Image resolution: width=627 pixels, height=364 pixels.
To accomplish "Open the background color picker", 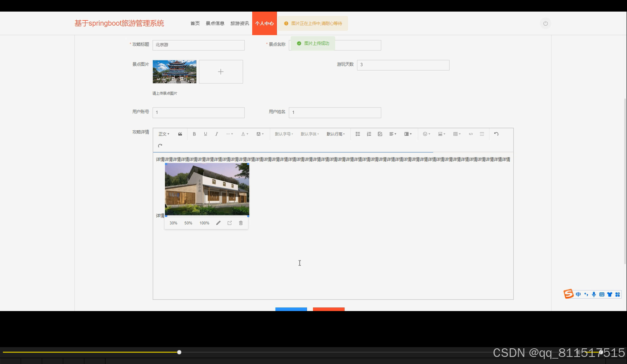I will click(x=260, y=134).
